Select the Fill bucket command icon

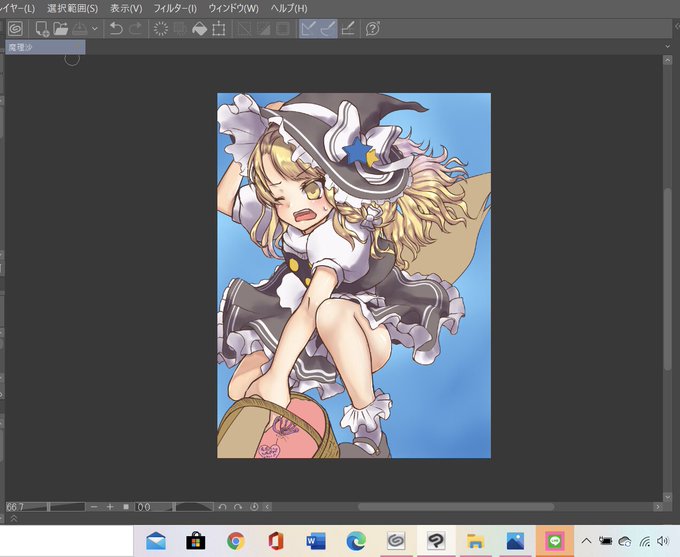pos(199,29)
